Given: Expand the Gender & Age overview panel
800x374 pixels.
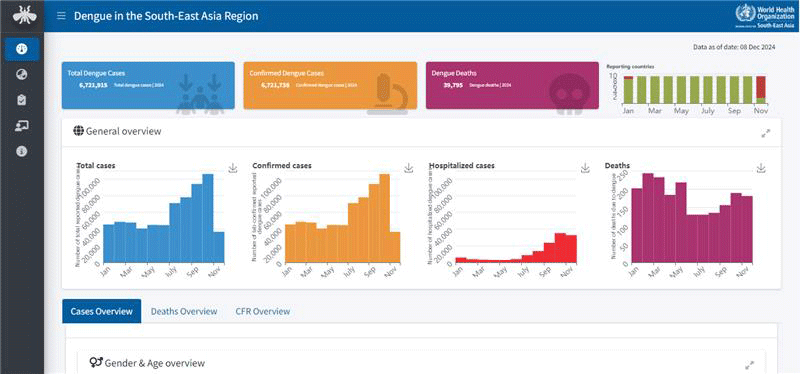Looking at the screenshot, I should point(749,365).
